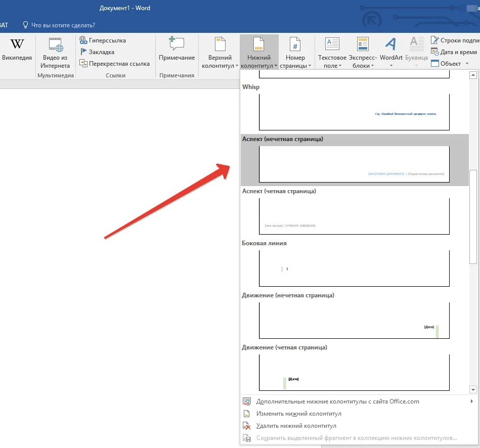Expand the Object dropdown arrow

(467, 64)
